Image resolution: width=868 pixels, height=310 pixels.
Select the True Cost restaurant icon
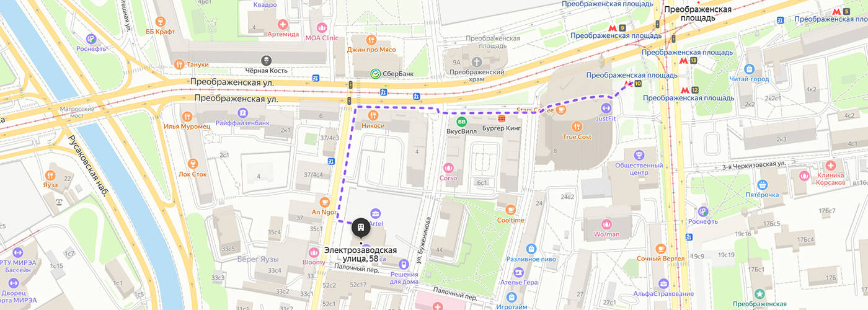coord(577,126)
